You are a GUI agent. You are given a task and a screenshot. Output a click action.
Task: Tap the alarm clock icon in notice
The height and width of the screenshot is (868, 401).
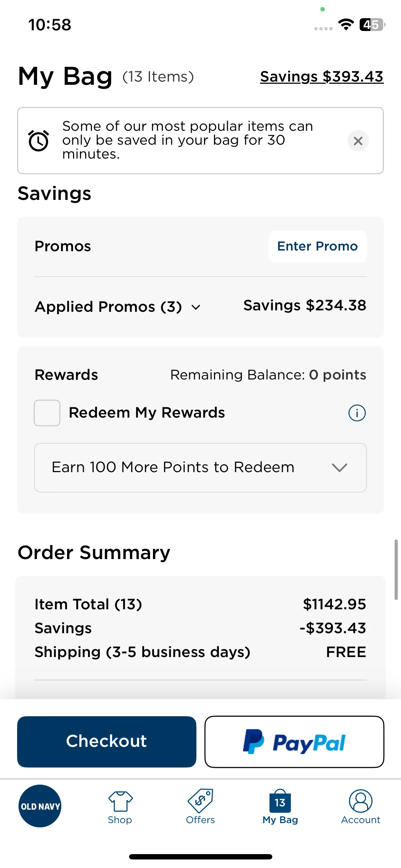[38, 141]
